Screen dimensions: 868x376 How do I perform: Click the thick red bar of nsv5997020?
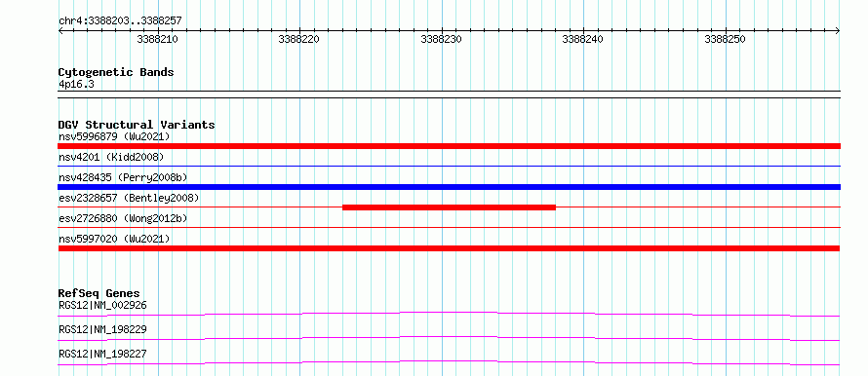[449, 248]
